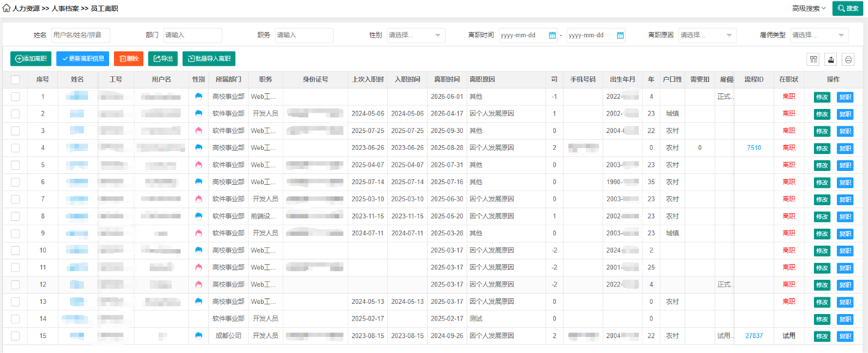The width and height of the screenshot is (868, 353).
Task: Click 2026-06-01 resignation date in row 1
Action: tap(446, 96)
